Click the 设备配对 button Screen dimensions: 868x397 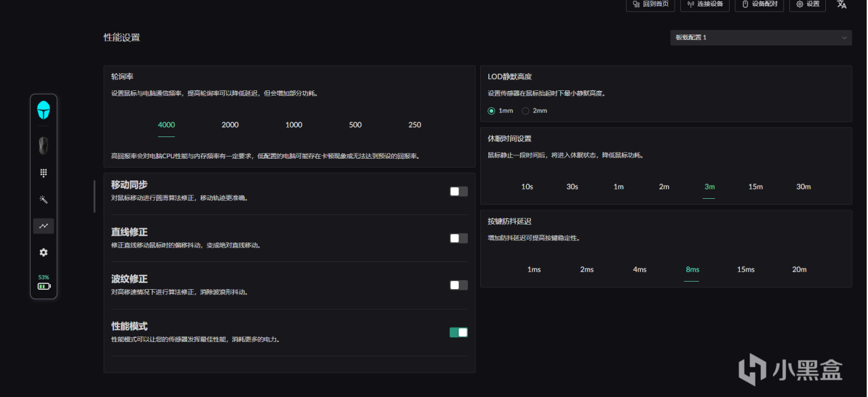coord(759,4)
